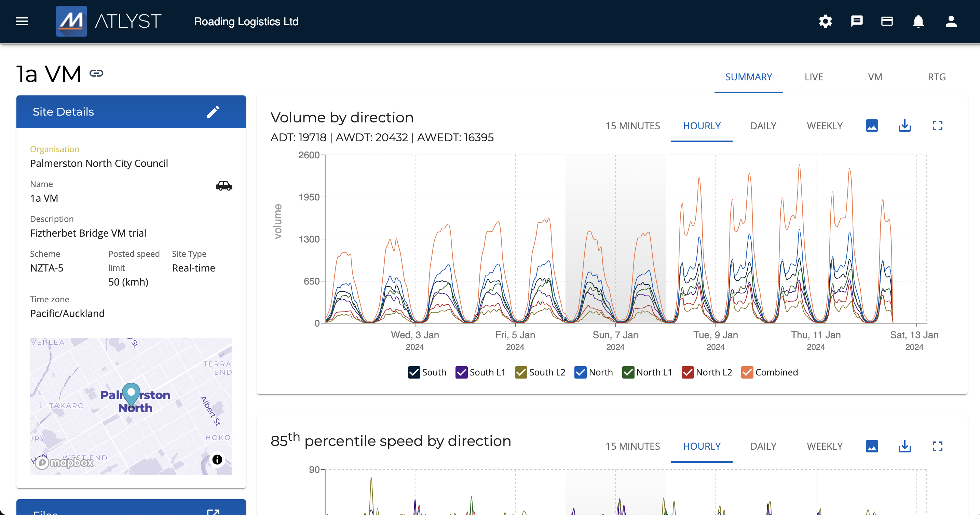Open the hamburger navigation menu
980x515 pixels.
[22, 21]
